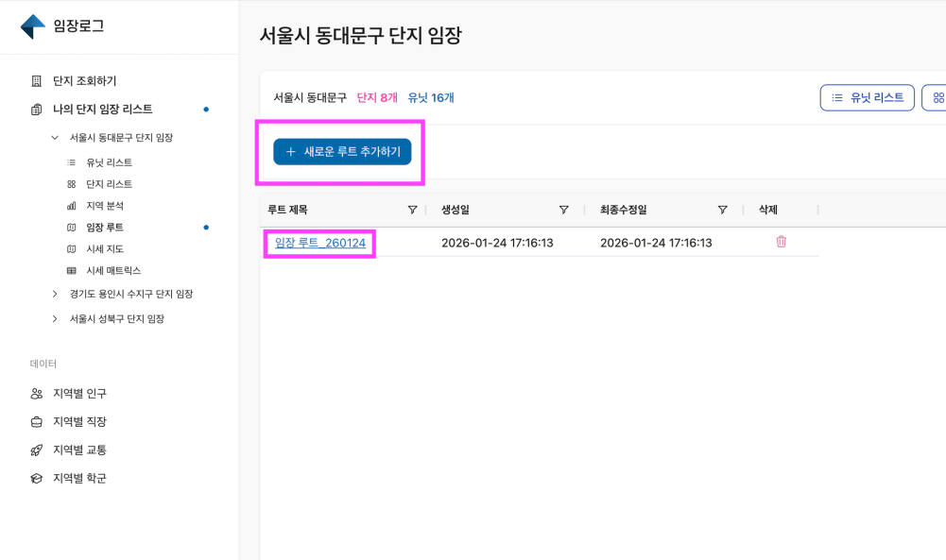Click the 임장로그 logo icon
The height and width of the screenshot is (560, 946).
click(x=33, y=26)
